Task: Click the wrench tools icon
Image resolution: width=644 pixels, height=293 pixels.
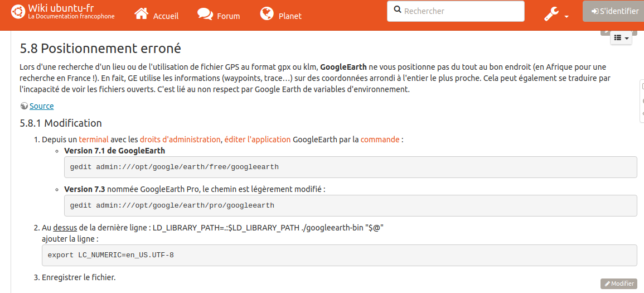Action: click(x=551, y=15)
